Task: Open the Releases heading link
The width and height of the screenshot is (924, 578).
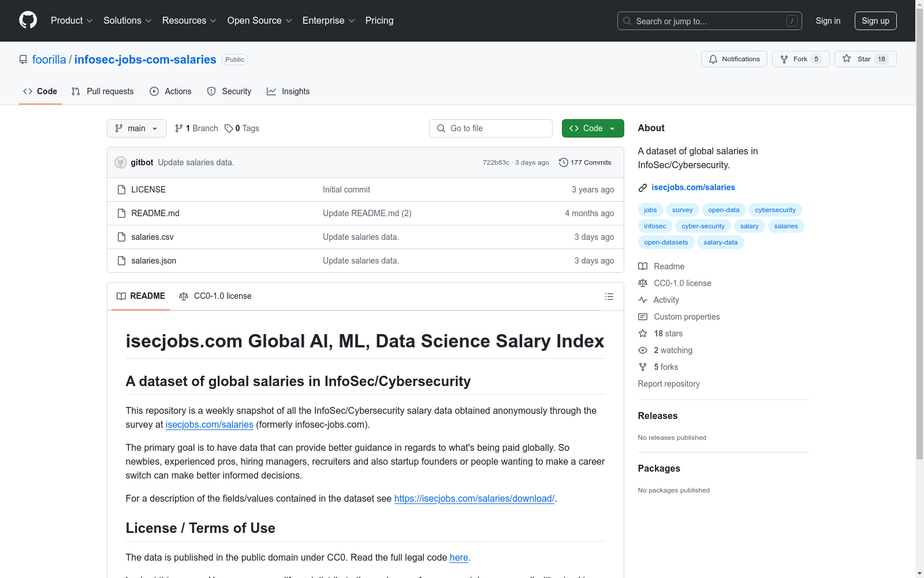Action: (658, 416)
